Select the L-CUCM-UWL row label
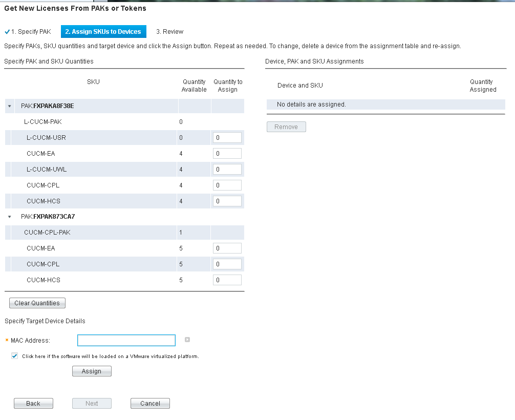 tap(47, 169)
